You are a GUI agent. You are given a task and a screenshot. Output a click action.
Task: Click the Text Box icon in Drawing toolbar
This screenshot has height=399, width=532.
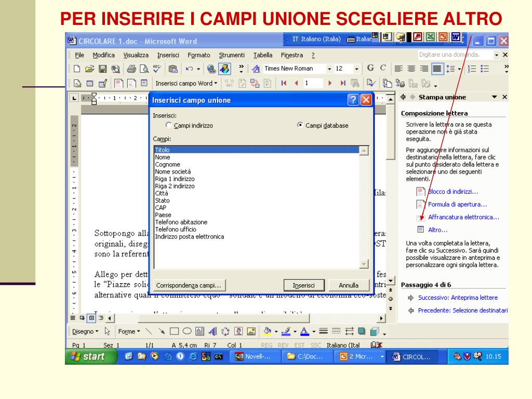pyautogui.click(x=200, y=331)
